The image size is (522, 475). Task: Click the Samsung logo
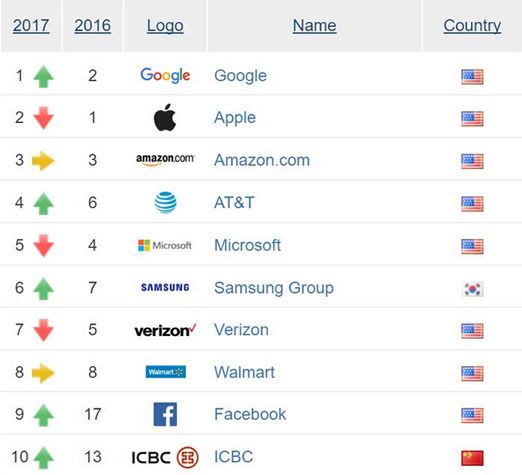pyautogui.click(x=165, y=287)
